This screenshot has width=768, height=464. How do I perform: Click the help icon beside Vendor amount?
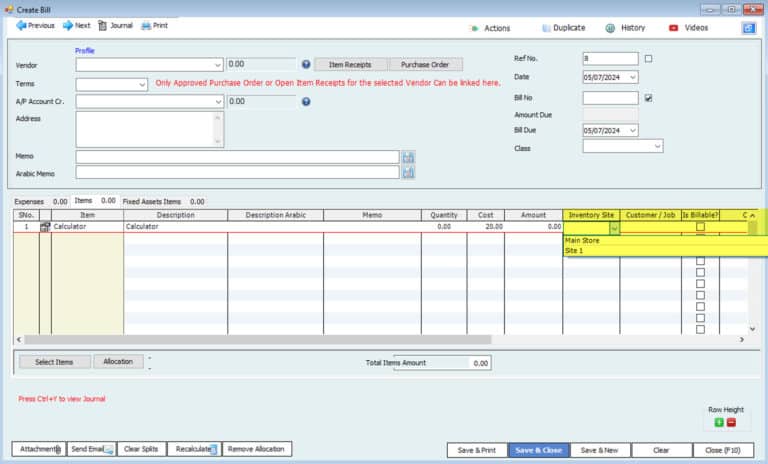point(306,64)
